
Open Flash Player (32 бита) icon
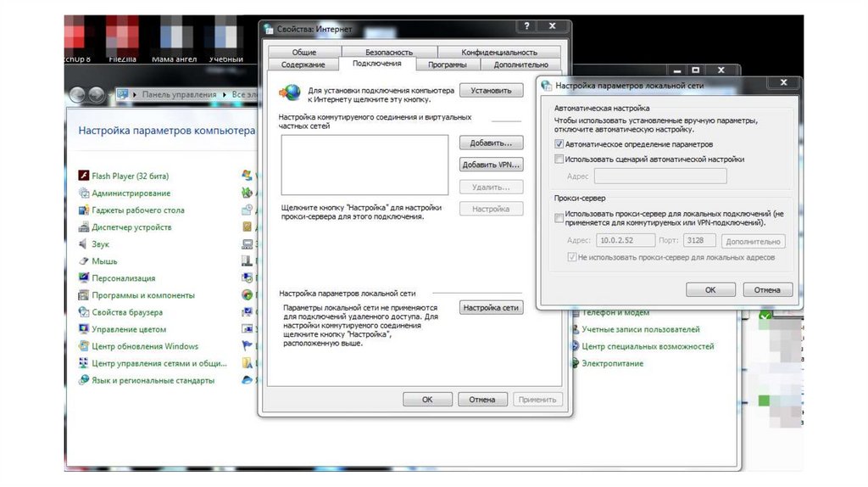(84, 176)
